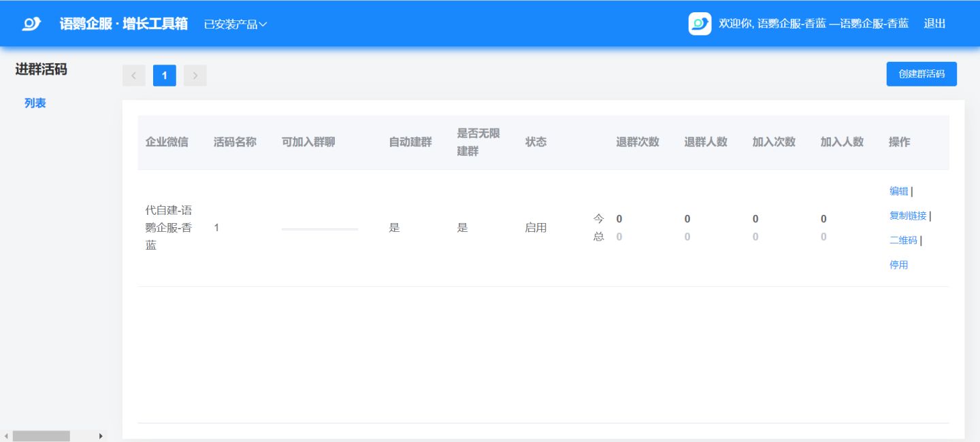Click the welcome username text in header

click(x=813, y=24)
